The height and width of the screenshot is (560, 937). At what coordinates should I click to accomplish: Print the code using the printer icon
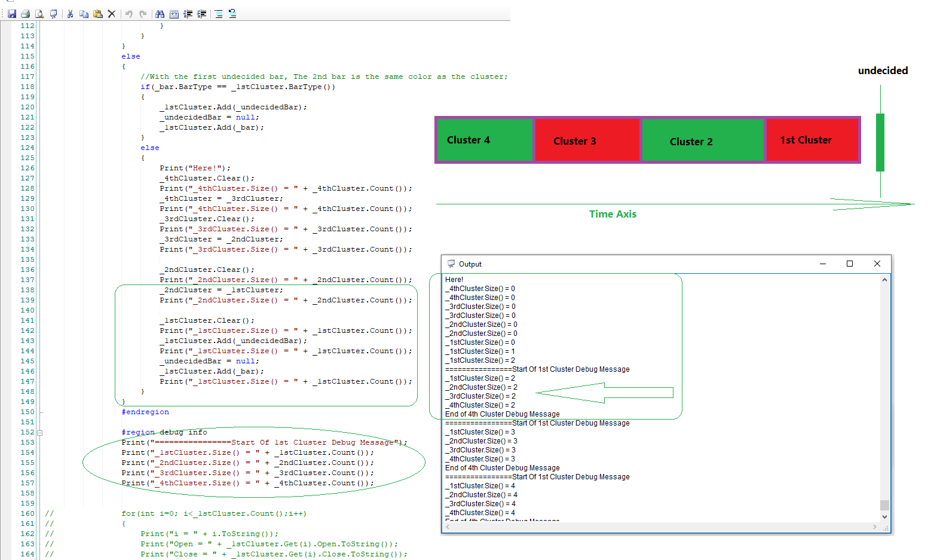click(x=25, y=14)
